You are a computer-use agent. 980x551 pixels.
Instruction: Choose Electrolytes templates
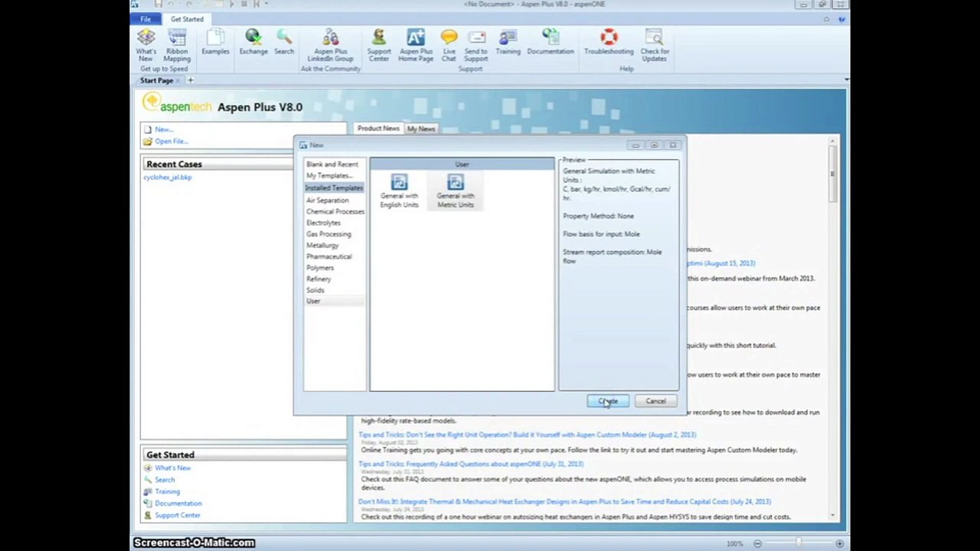323,223
